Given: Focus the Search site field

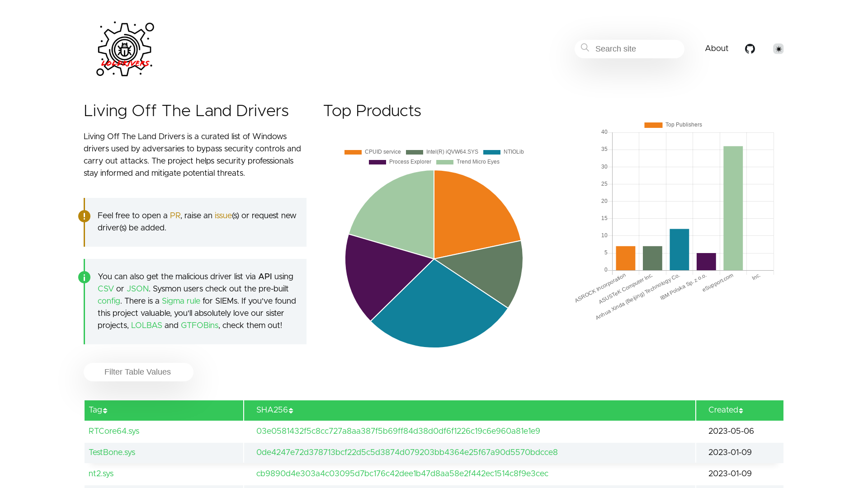Looking at the screenshot, I should pyautogui.click(x=629, y=49).
